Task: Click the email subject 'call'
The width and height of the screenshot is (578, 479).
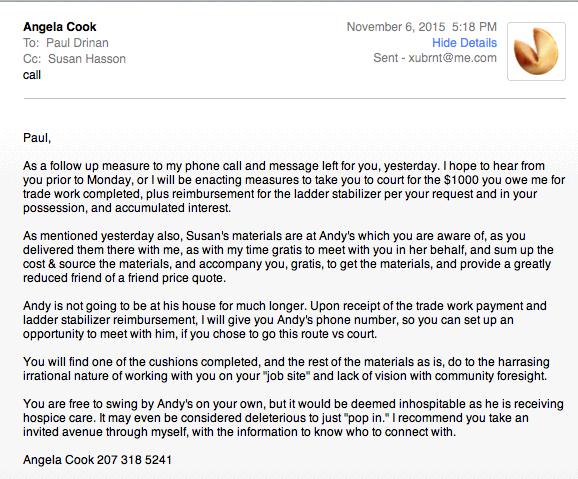Action: coord(32,75)
